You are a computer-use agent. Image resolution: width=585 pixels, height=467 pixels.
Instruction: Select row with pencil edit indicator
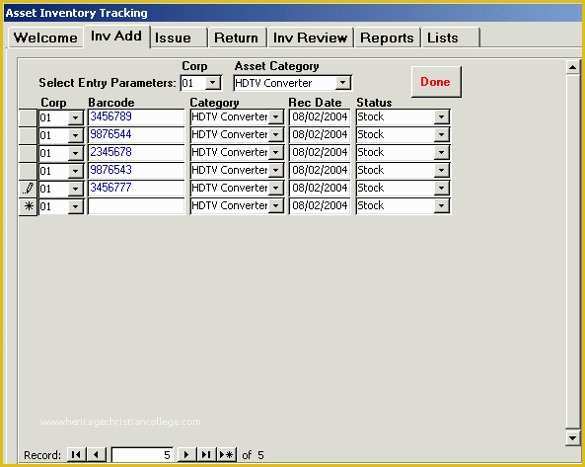point(28,188)
